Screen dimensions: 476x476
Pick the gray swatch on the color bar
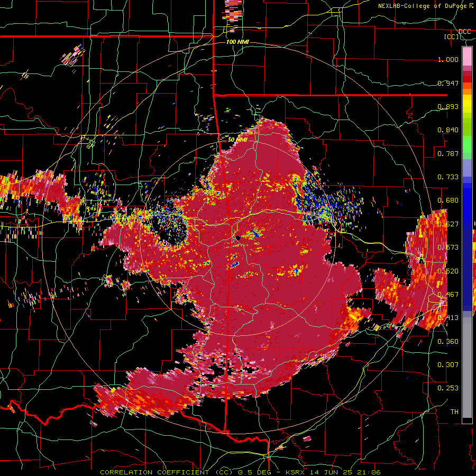click(x=467, y=368)
